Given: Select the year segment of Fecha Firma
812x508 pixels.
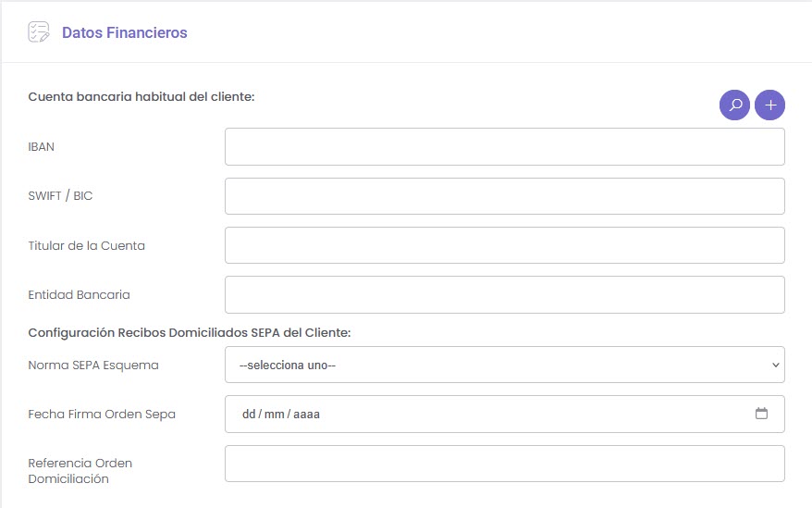Looking at the screenshot, I should pos(306,415).
